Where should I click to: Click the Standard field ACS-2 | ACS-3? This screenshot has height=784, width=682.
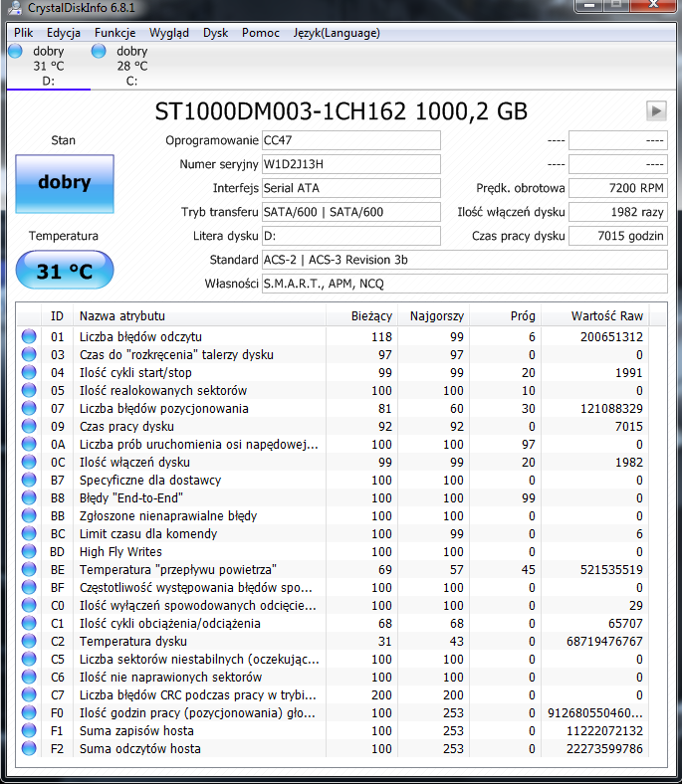pyautogui.click(x=465, y=260)
